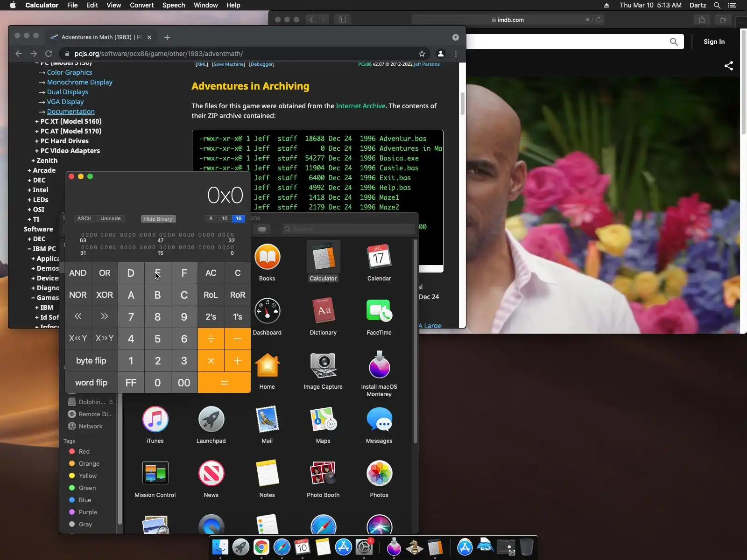Screen dimensions: 747x560
Task: Open the Window menu
Action: (x=206, y=5)
